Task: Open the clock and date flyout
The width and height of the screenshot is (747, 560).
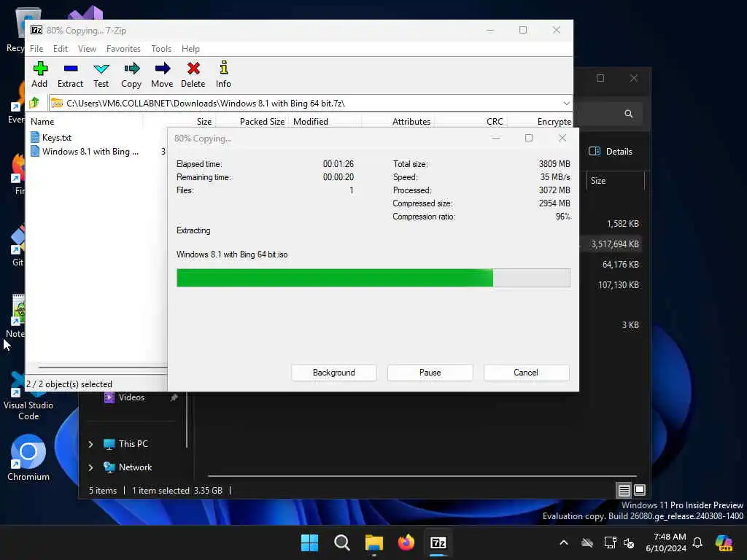Action: [x=666, y=542]
